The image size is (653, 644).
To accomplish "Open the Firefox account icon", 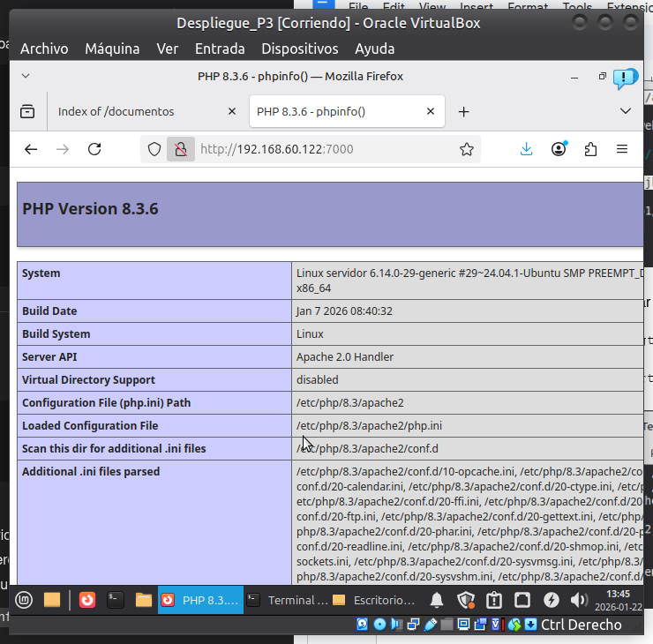I will (559, 149).
